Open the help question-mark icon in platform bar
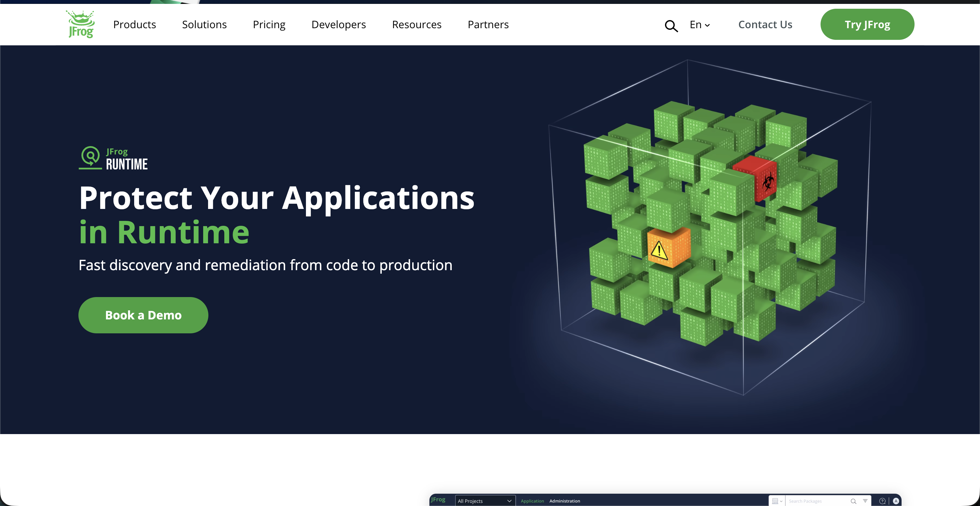 coord(882,501)
